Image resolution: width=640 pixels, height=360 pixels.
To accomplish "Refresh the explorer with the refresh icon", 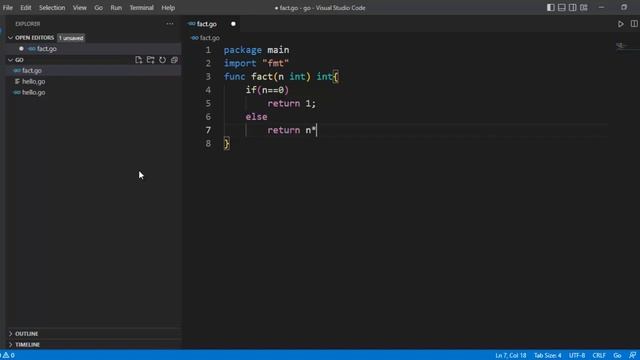I will (162, 60).
